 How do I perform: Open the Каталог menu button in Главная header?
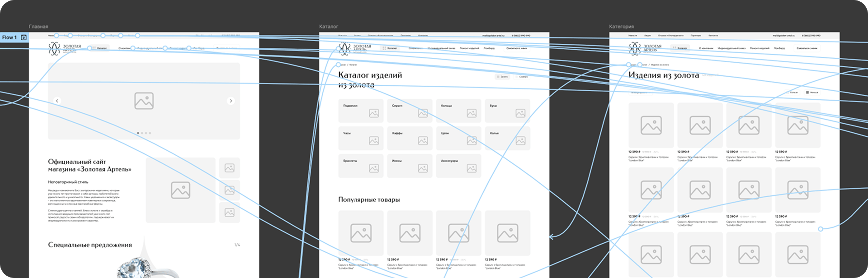point(99,48)
